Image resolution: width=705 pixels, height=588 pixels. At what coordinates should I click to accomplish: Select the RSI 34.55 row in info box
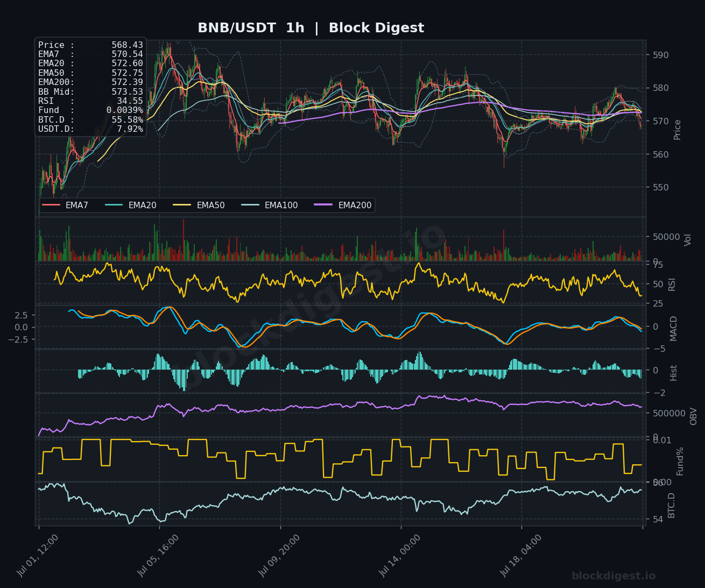click(90, 101)
